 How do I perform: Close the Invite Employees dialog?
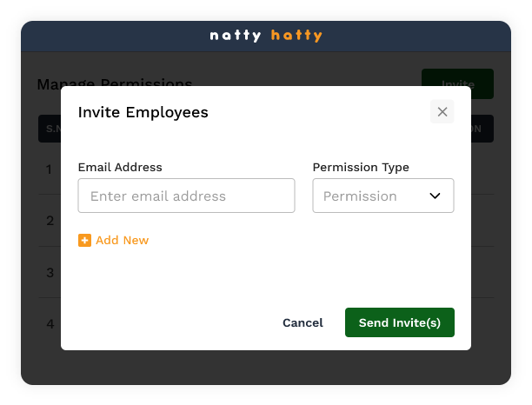pos(442,111)
